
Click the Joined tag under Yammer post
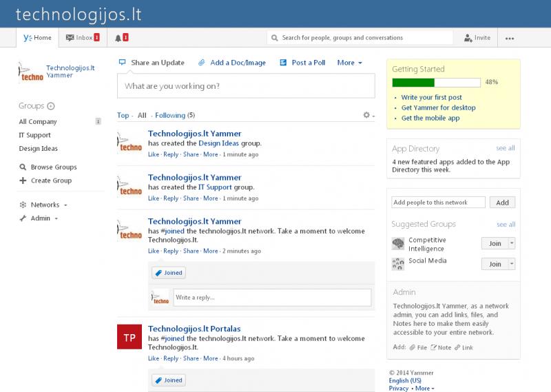coord(169,273)
